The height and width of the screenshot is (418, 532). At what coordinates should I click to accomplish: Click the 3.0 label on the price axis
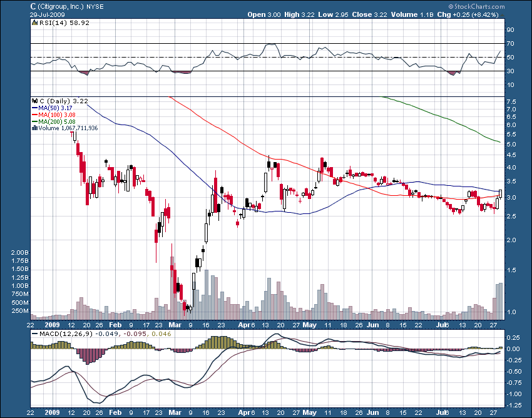coord(511,198)
